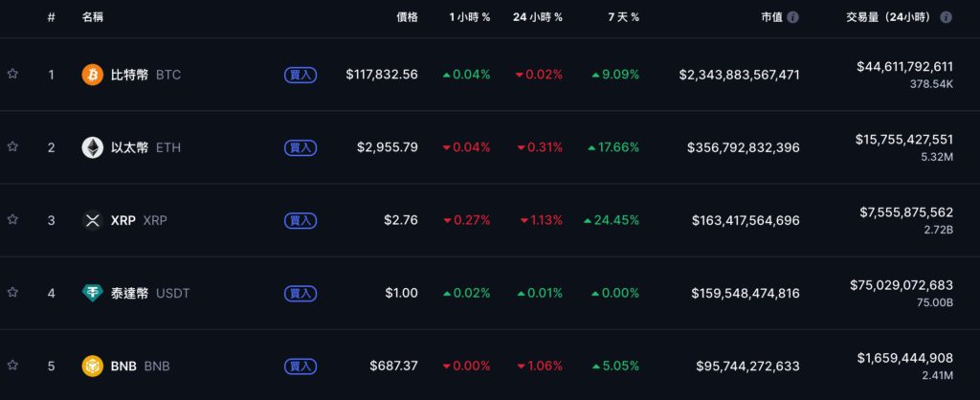The height and width of the screenshot is (400, 980).
Task: Click info icon next to 市值 header
Action: pyautogui.click(x=792, y=17)
